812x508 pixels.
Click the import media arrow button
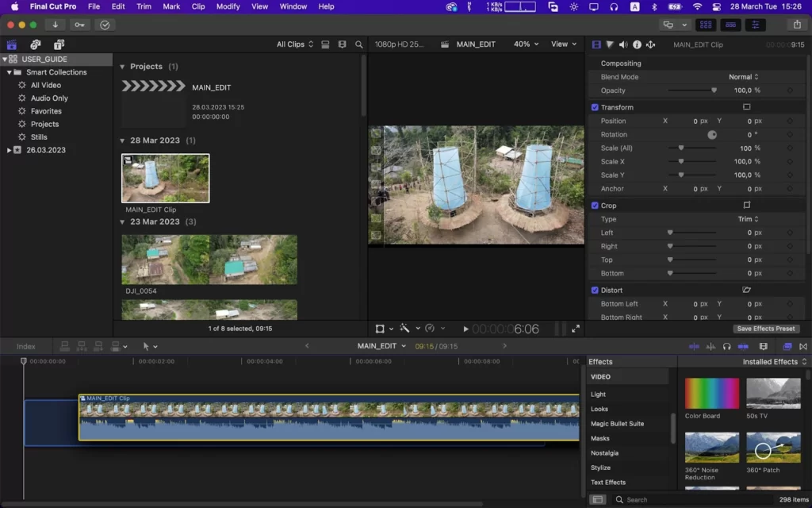point(55,25)
